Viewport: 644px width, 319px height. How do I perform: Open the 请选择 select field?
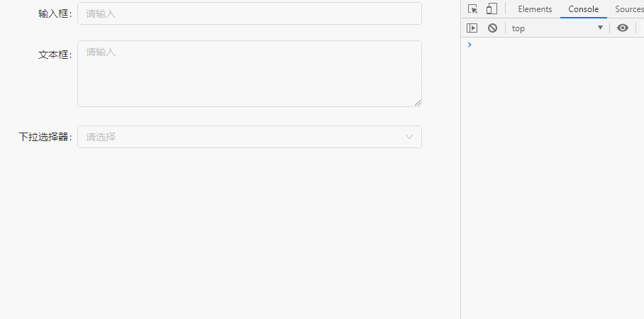(250, 137)
